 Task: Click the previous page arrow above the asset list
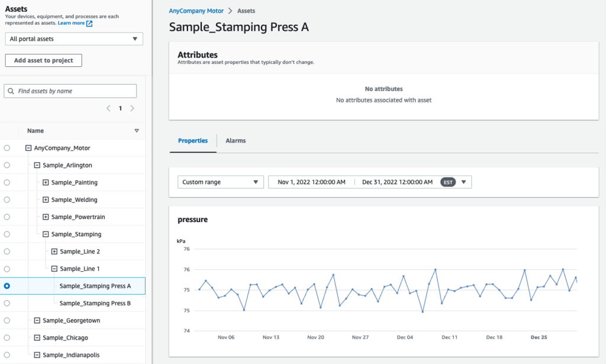108,108
